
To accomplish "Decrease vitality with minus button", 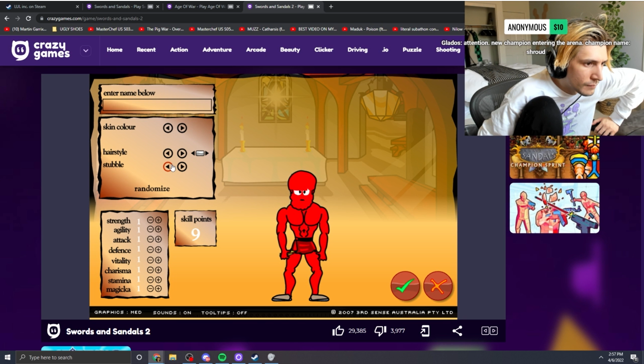I will click(x=150, y=260).
